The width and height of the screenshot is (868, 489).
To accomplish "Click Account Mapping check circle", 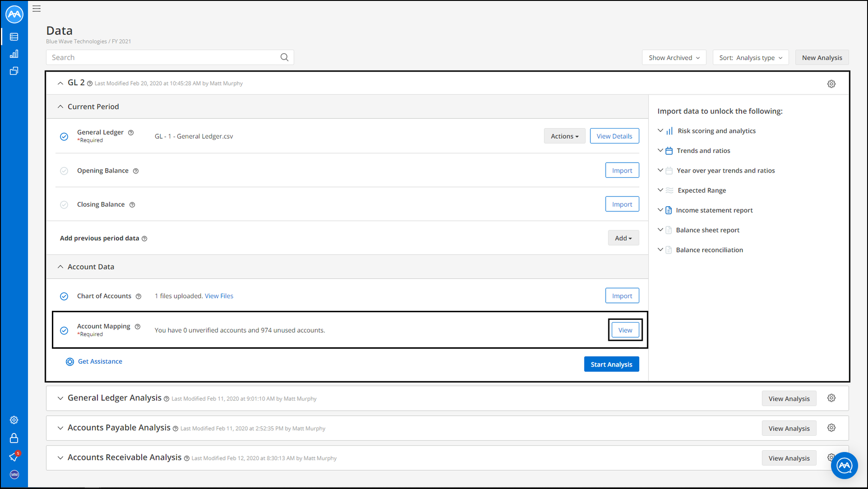I will (x=64, y=331).
